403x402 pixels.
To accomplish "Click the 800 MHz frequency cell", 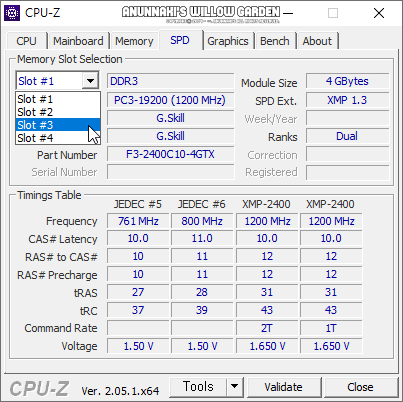I will coord(202,221).
